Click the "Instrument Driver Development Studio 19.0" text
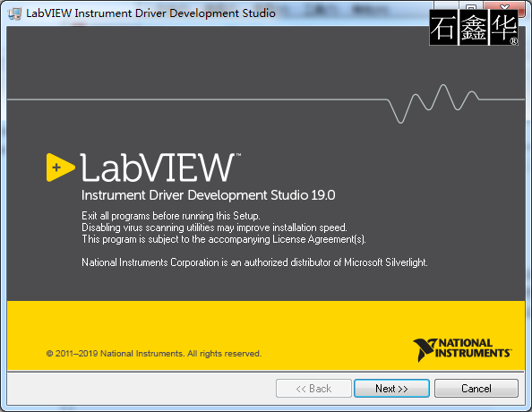Screen dimensions: 532x412 pos(209,195)
